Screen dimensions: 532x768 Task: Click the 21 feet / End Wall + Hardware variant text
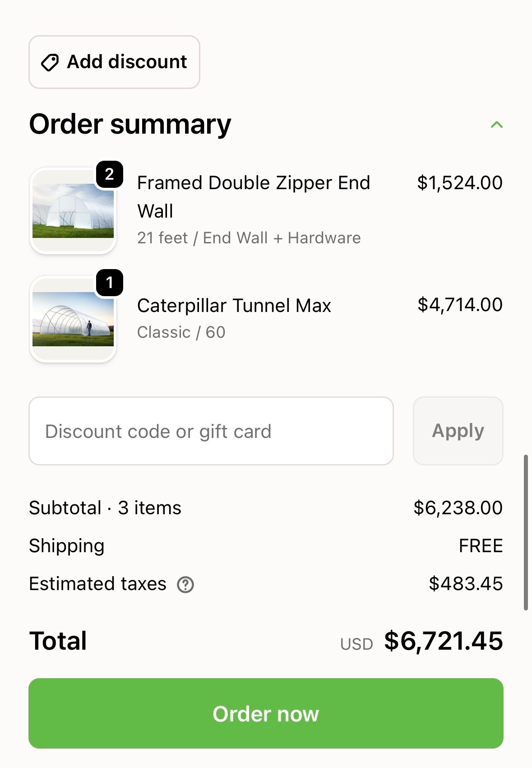(249, 238)
